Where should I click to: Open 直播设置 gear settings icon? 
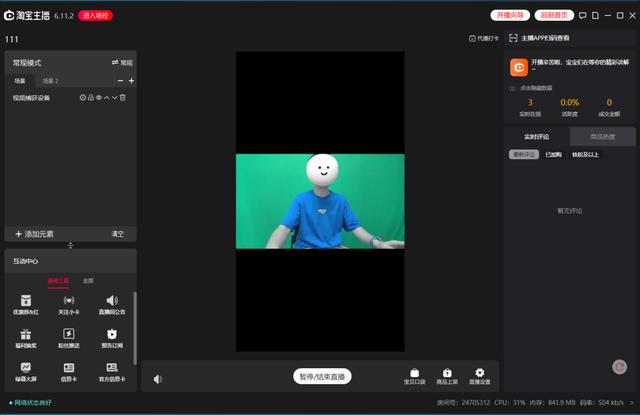click(480, 376)
